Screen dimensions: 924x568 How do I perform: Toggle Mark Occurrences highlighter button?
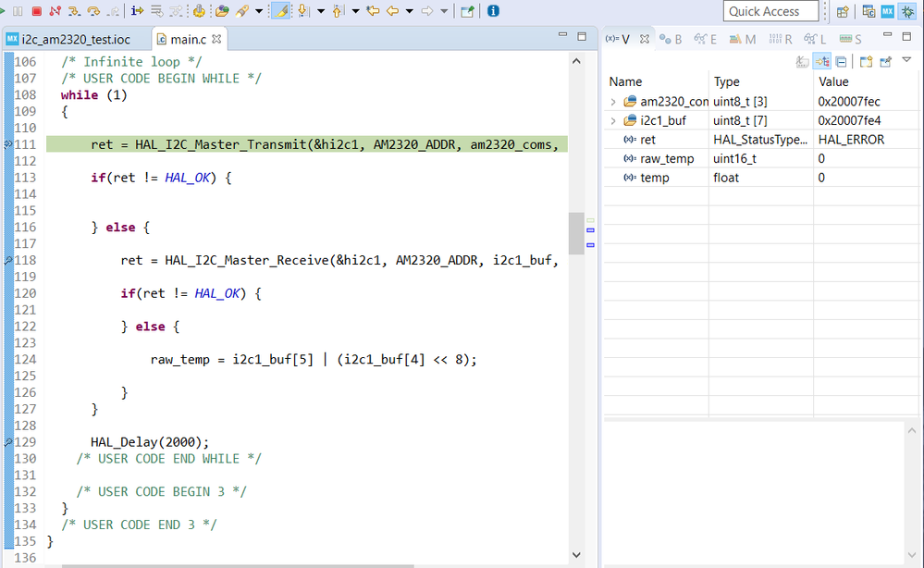(280, 11)
